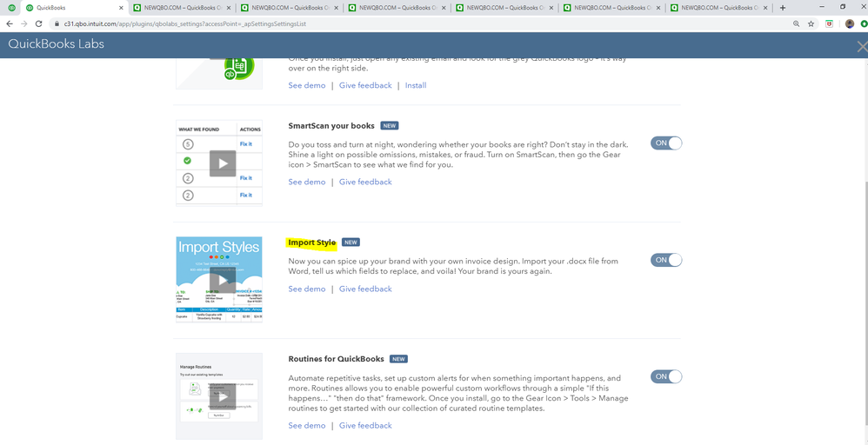Open Give feedback beside the Install link
This screenshot has height=445, width=868.
pyautogui.click(x=365, y=85)
